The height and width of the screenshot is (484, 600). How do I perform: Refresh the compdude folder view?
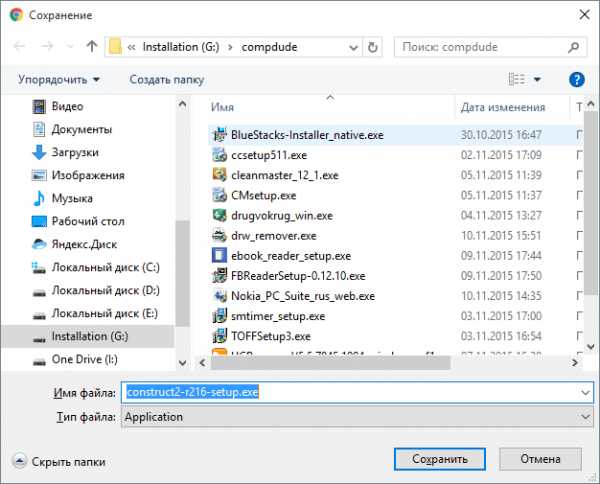click(372, 47)
